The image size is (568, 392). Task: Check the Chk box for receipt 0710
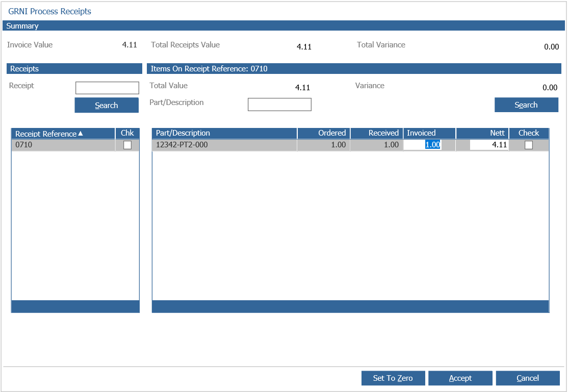pyautogui.click(x=127, y=145)
